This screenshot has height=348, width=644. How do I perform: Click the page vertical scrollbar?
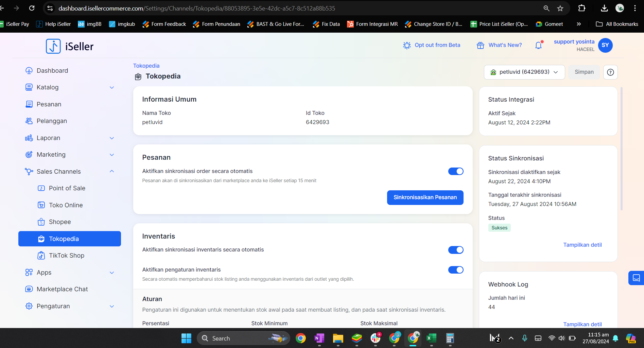tap(622, 148)
